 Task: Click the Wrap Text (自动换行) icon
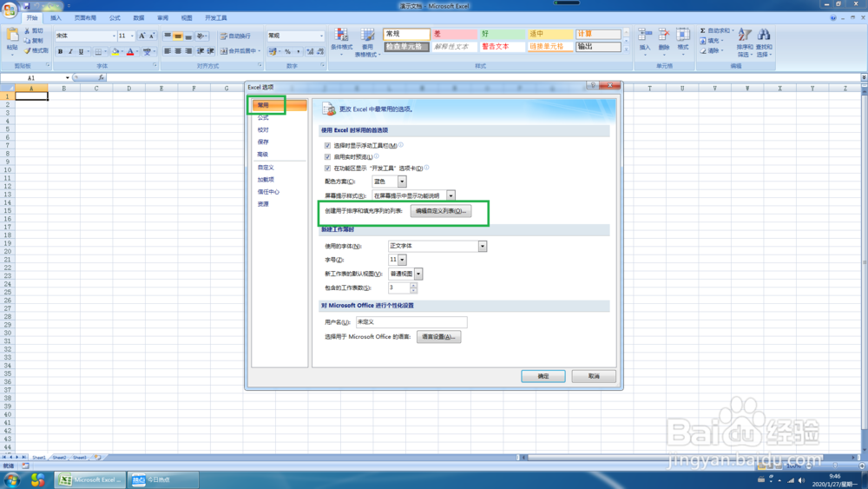tap(224, 36)
